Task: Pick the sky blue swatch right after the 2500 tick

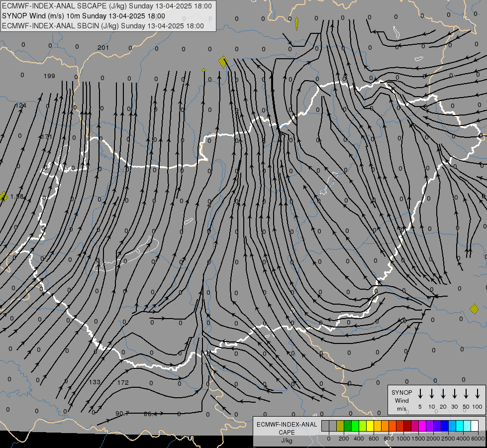Action: [x=452, y=426]
